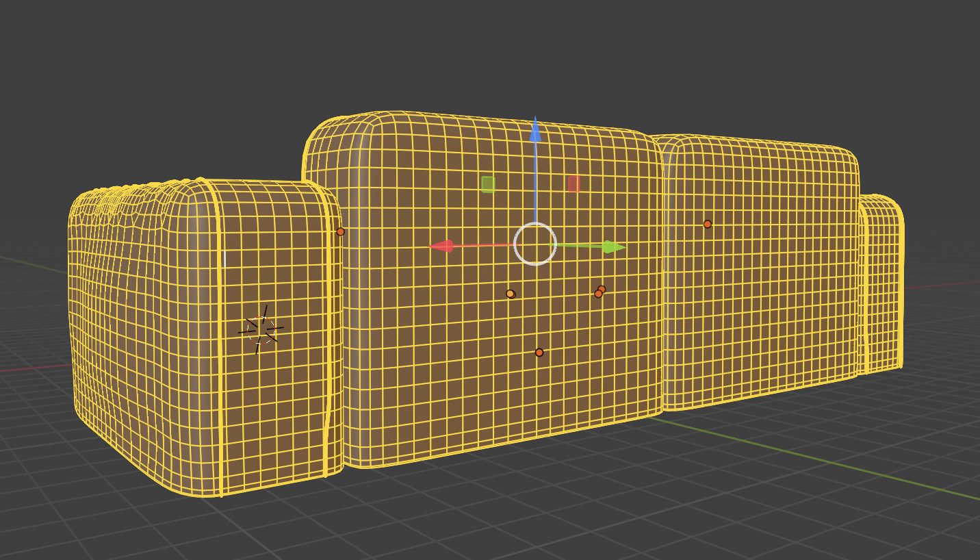This screenshot has height=560, width=980.
Task: Click the origin dot at left cushion edge
Action: (340, 231)
